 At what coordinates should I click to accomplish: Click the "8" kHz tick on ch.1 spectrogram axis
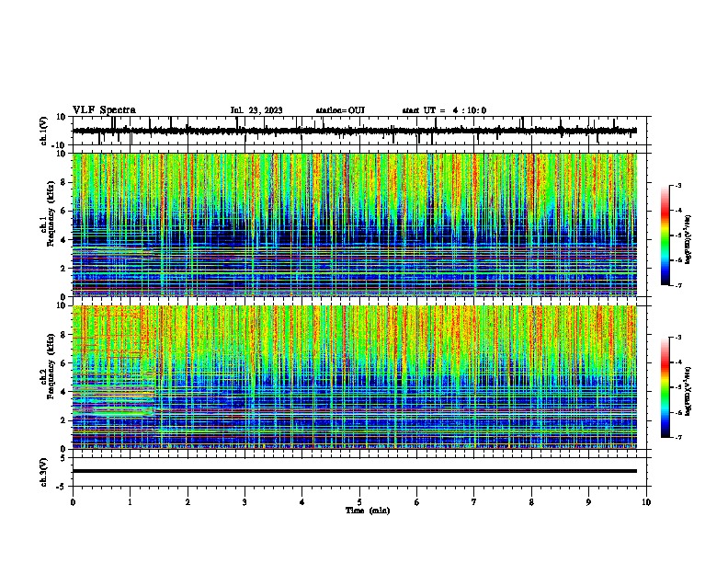(64, 182)
